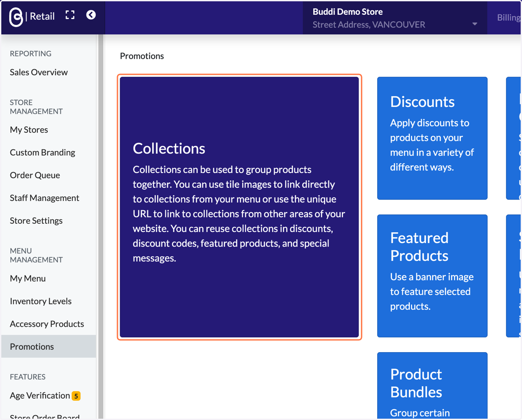Click the Street Address, VANCOUVER text
Viewport: 522px width, 420px height.
pyautogui.click(x=369, y=25)
